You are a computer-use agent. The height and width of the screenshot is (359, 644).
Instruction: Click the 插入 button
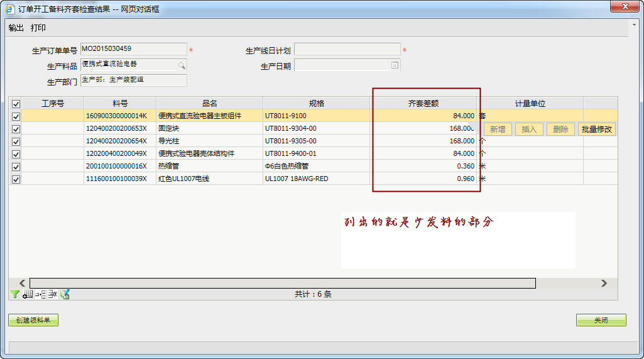click(529, 129)
